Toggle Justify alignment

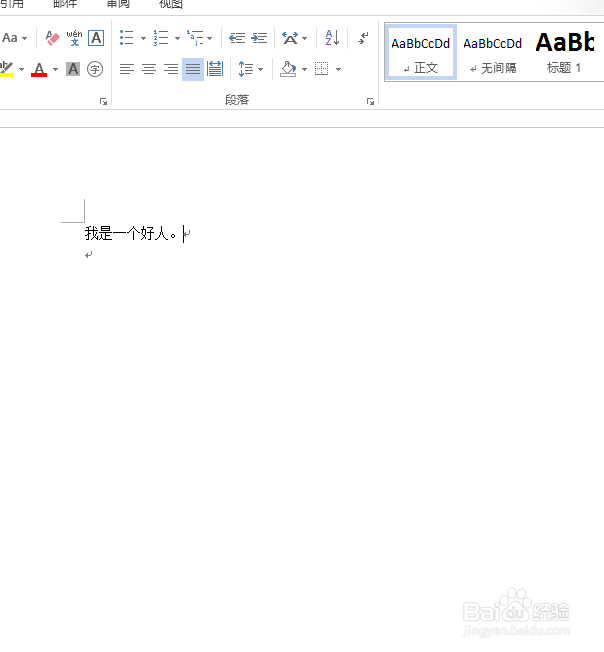pyautogui.click(x=193, y=69)
